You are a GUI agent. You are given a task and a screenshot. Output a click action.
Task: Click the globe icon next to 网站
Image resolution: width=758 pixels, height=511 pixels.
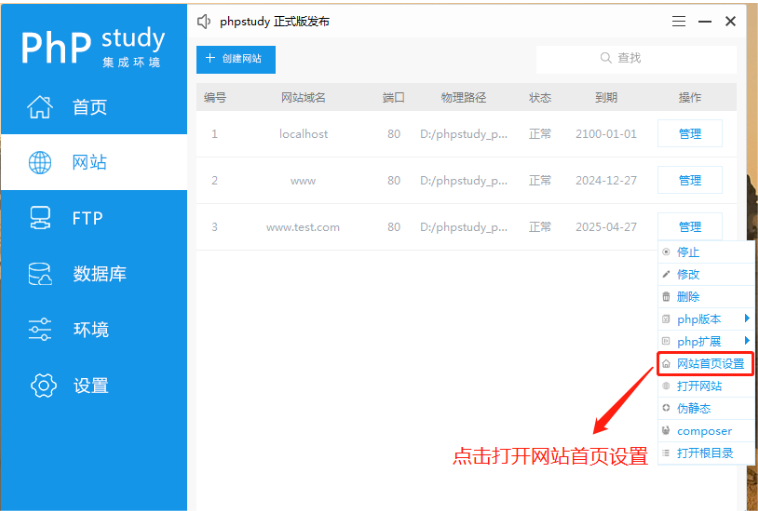pos(40,162)
